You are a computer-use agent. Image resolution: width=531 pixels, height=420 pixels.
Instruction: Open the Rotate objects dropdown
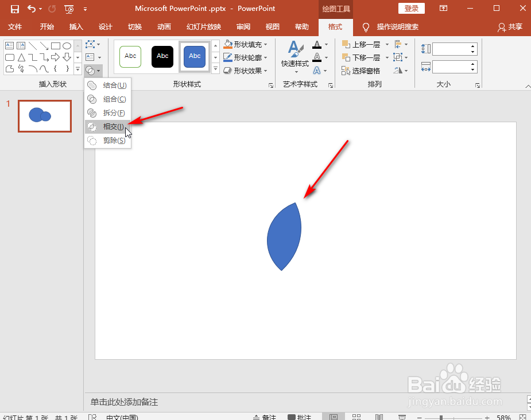point(401,71)
